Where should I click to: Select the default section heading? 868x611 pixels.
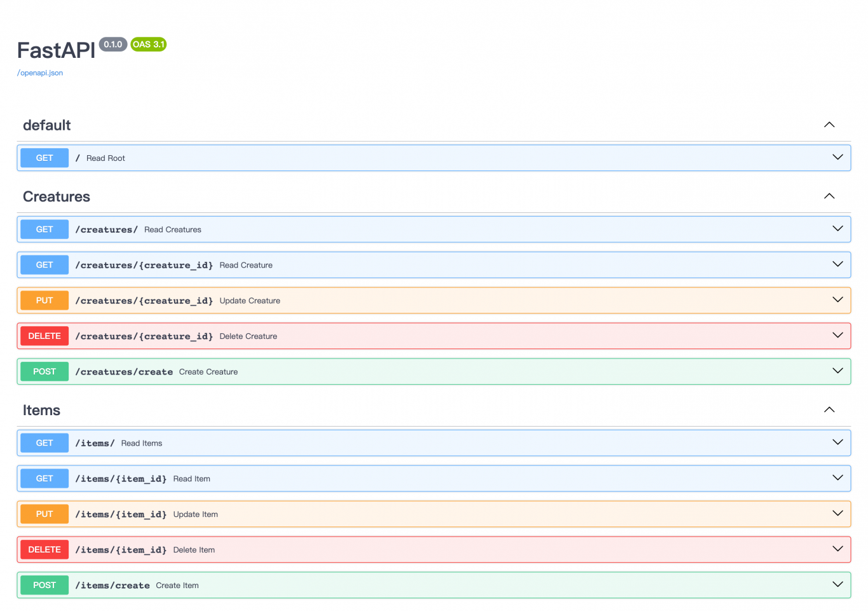pyautogui.click(x=47, y=125)
